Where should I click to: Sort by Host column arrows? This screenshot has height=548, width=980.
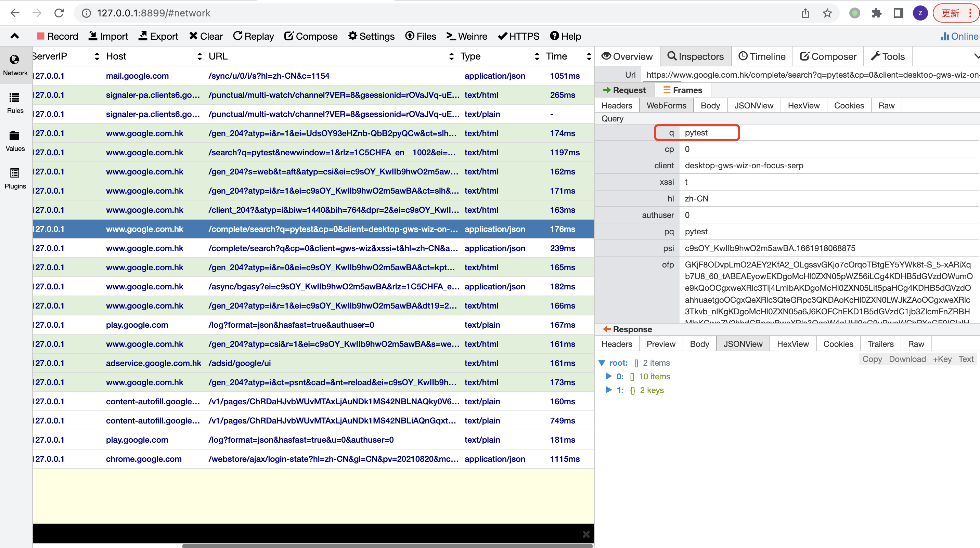199,56
